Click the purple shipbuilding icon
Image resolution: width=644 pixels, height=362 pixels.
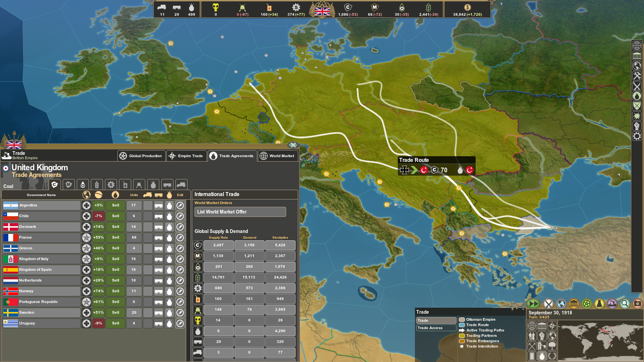coord(611,303)
